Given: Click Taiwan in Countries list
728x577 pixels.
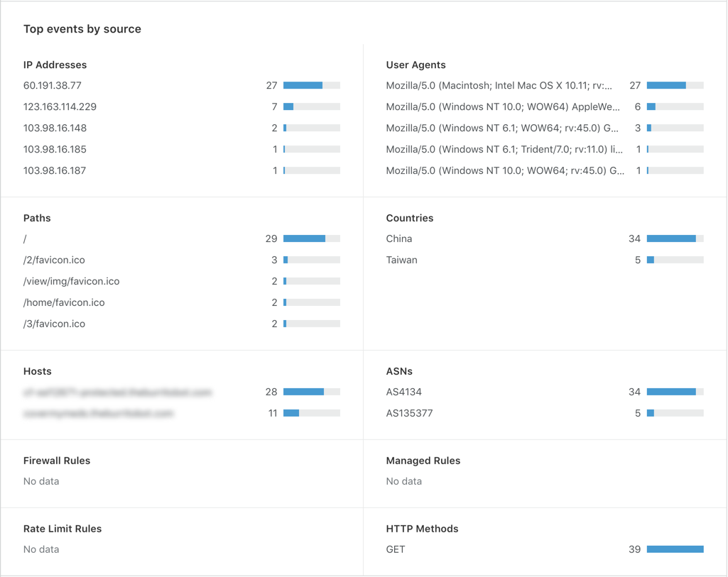Looking at the screenshot, I should click(x=401, y=260).
